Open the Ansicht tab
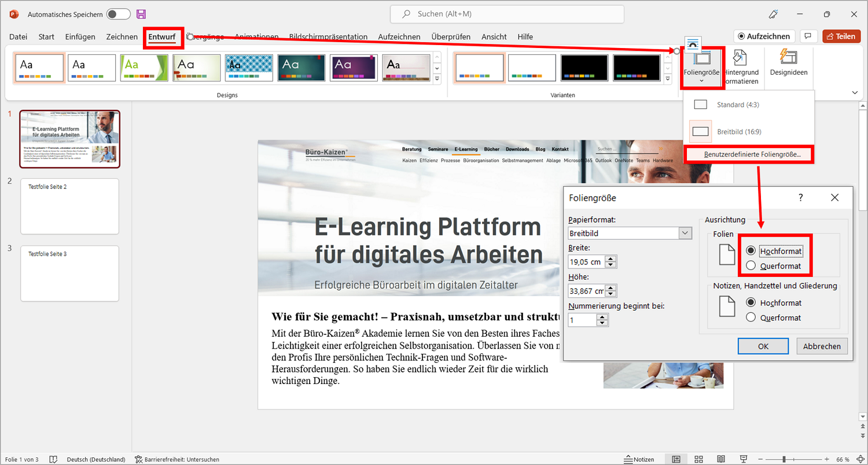The height and width of the screenshot is (465, 868). point(494,36)
